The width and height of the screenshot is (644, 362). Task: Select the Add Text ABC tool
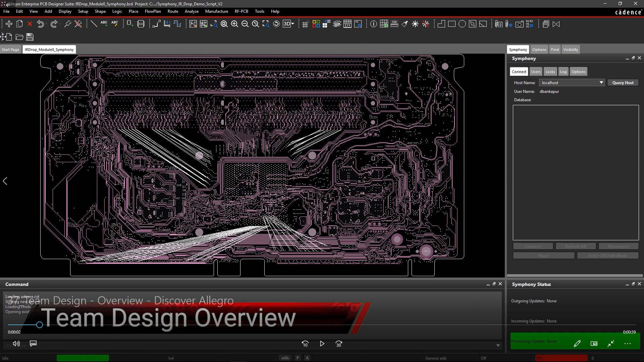pyautogui.click(x=104, y=24)
